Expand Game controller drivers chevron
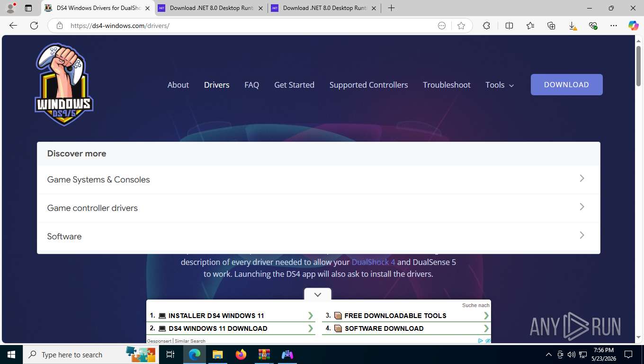Viewport: 644px width, 364px height. [x=582, y=207]
